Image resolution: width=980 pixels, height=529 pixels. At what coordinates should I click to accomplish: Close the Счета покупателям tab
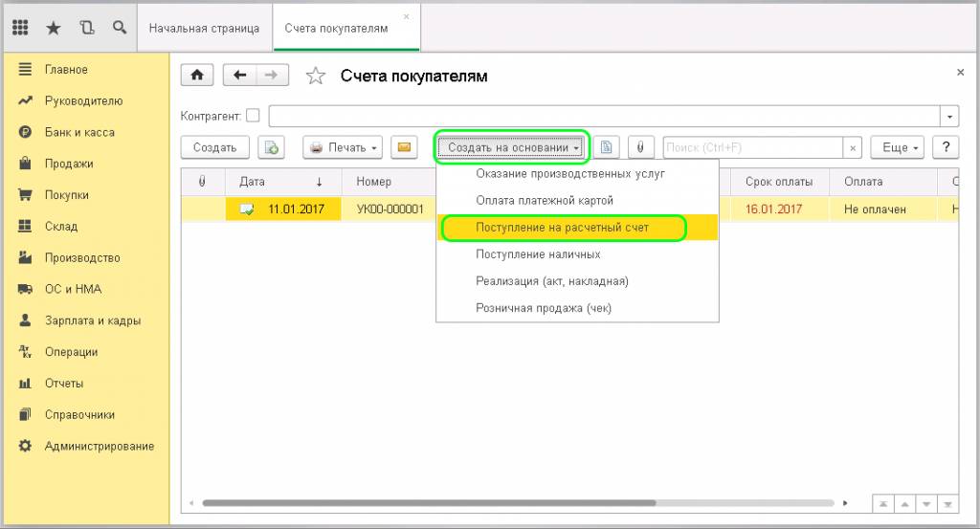406,17
